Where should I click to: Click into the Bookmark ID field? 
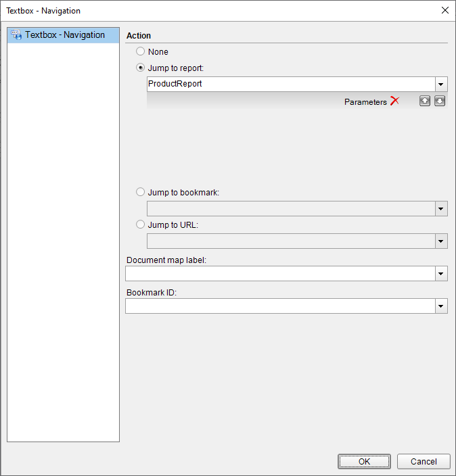[x=280, y=306]
